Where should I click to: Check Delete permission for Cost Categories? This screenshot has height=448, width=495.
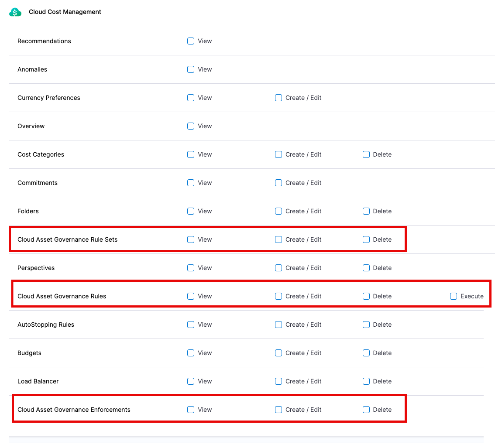(366, 154)
